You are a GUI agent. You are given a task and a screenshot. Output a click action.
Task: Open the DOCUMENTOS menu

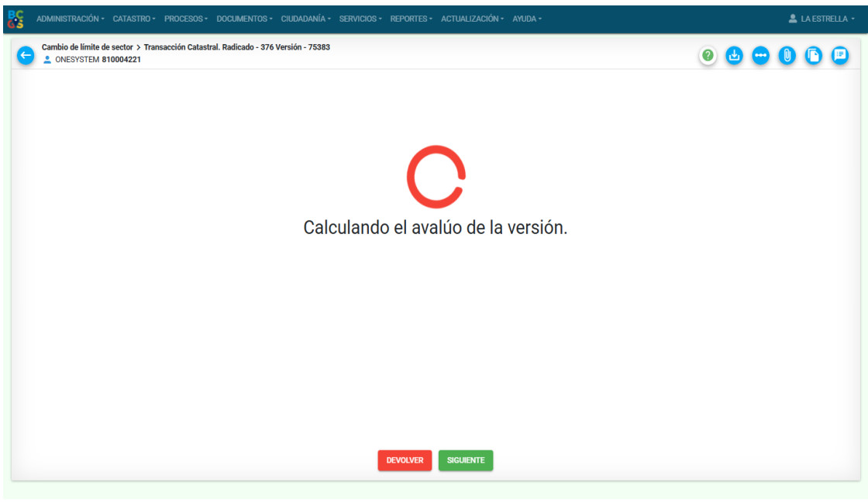tap(244, 19)
